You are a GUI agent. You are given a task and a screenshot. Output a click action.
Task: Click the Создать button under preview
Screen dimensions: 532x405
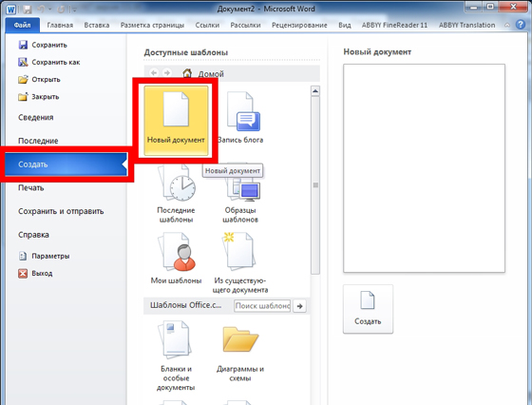pyautogui.click(x=368, y=309)
